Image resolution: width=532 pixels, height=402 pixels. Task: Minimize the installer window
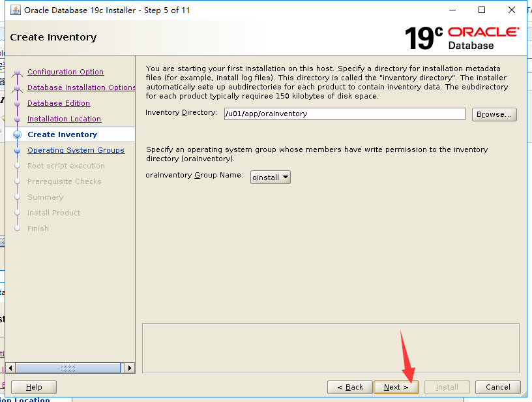(452, 10)
